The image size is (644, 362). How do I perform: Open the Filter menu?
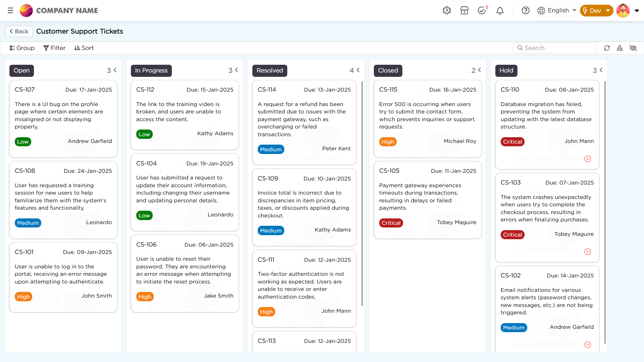point(54,48)
